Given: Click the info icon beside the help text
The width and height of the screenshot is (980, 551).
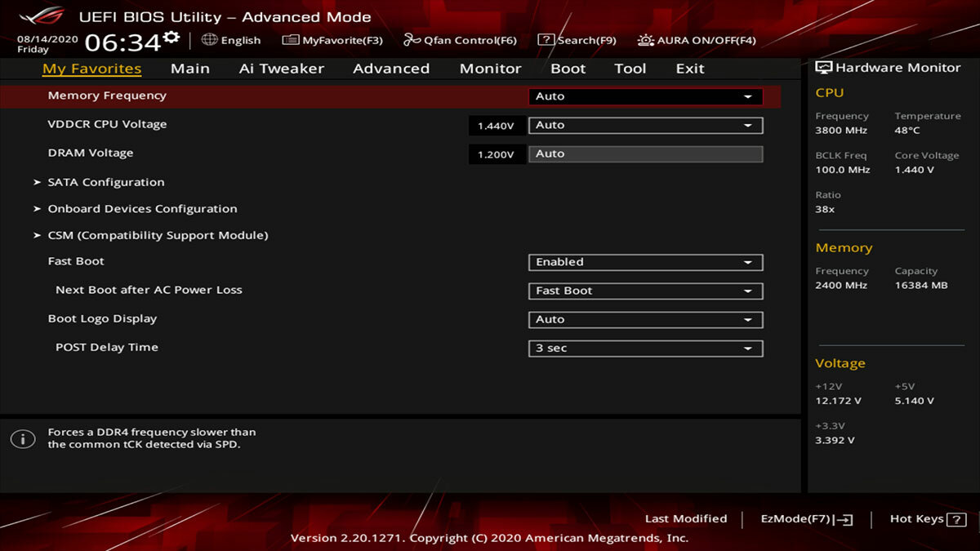Looking at the screenshot, I should pyautogui.click(x=23, y=438).
